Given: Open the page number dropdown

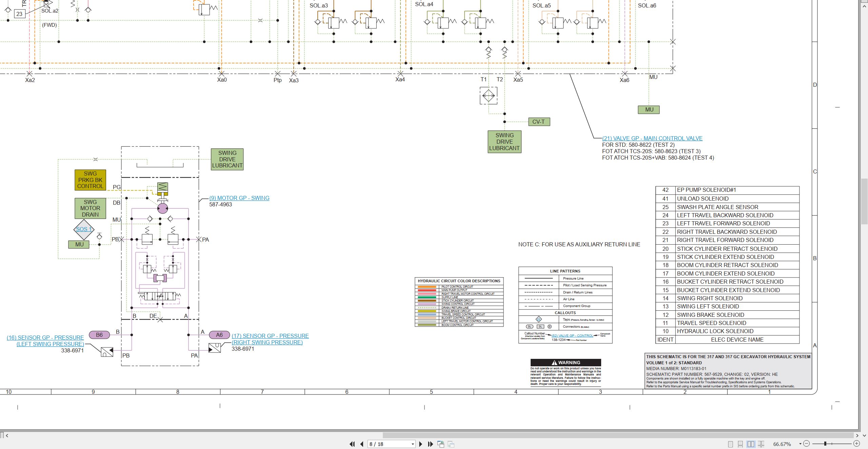Looking at the screenshot, I should [x=413, y=444].
